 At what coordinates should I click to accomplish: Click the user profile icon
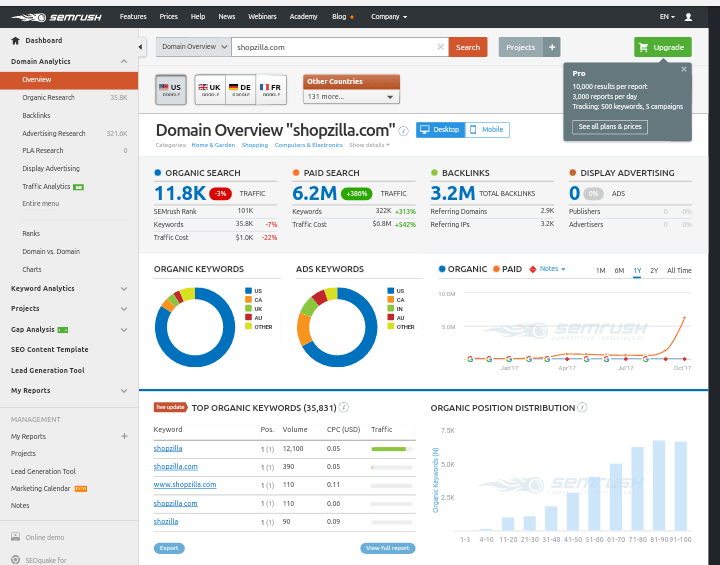pyautogui.click(x=688, y=17)
